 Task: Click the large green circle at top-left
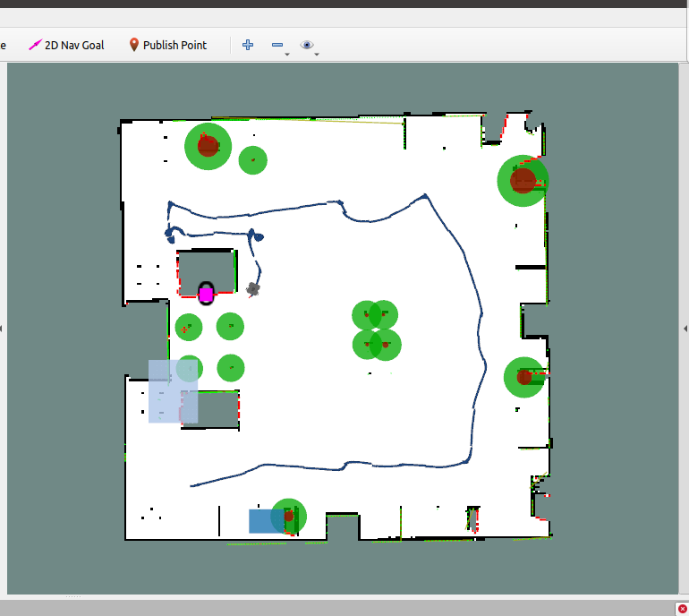pos(208,147)
